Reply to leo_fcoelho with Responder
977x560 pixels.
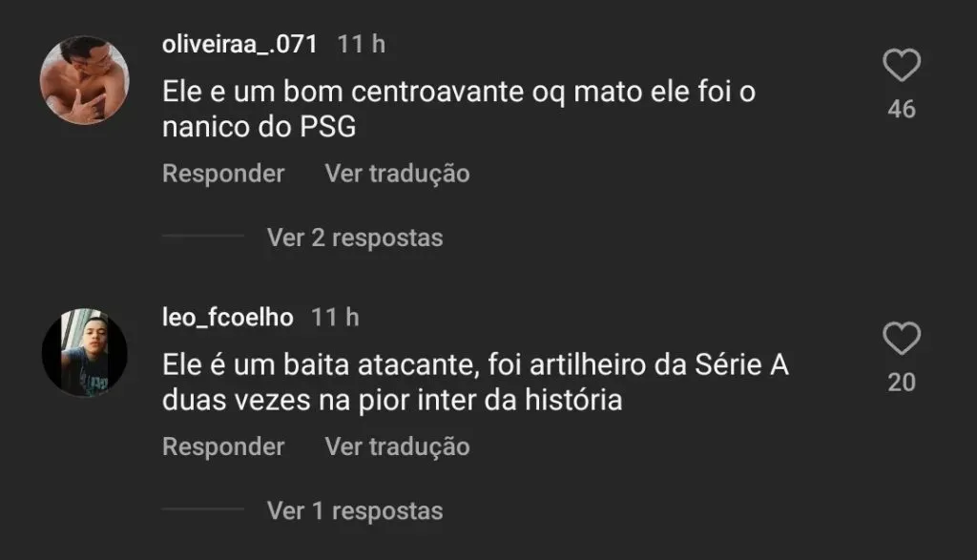[x=223, y=446]
